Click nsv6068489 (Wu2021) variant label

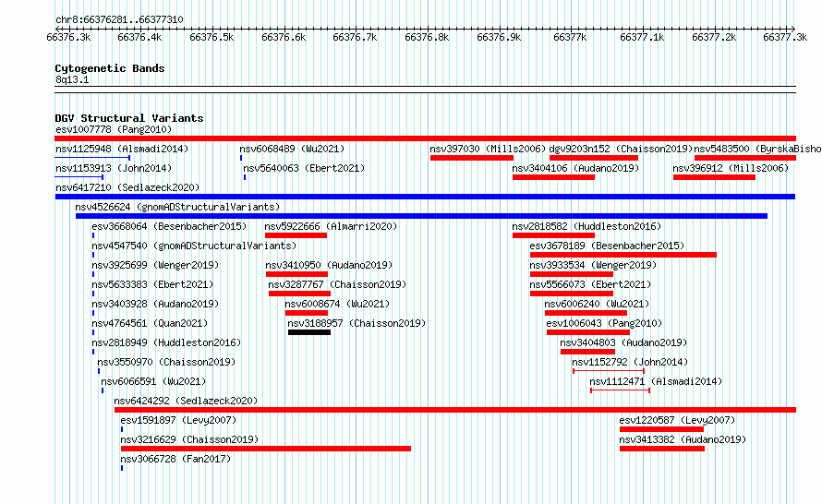click(292, 149)
